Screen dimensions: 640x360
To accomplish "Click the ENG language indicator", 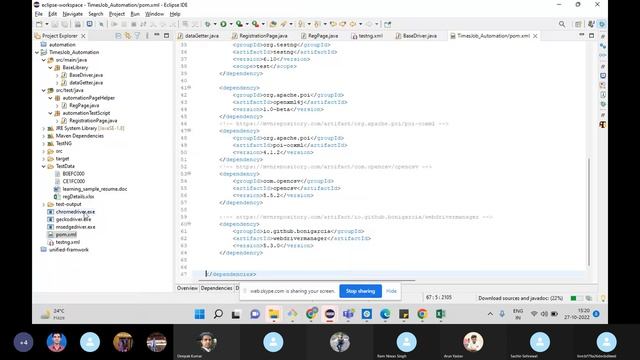I will tap(518, 314).
